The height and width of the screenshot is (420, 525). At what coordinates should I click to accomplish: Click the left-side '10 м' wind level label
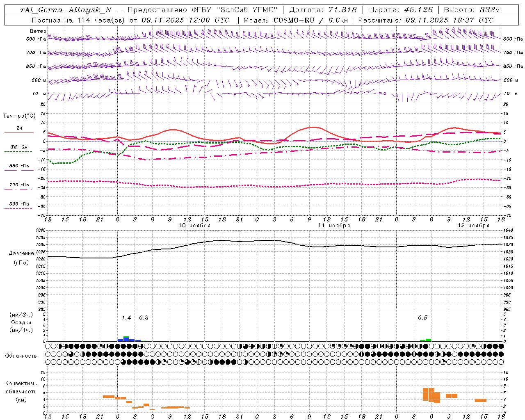[39, 94]
